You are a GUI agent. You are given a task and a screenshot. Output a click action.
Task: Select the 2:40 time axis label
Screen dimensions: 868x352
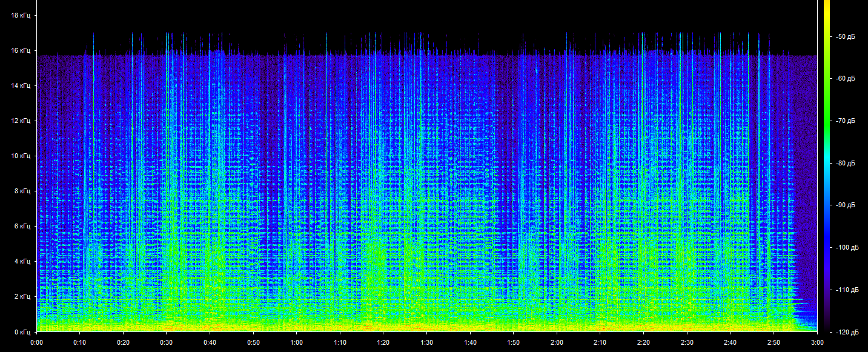pyautogui.click(x=731, y=343)
